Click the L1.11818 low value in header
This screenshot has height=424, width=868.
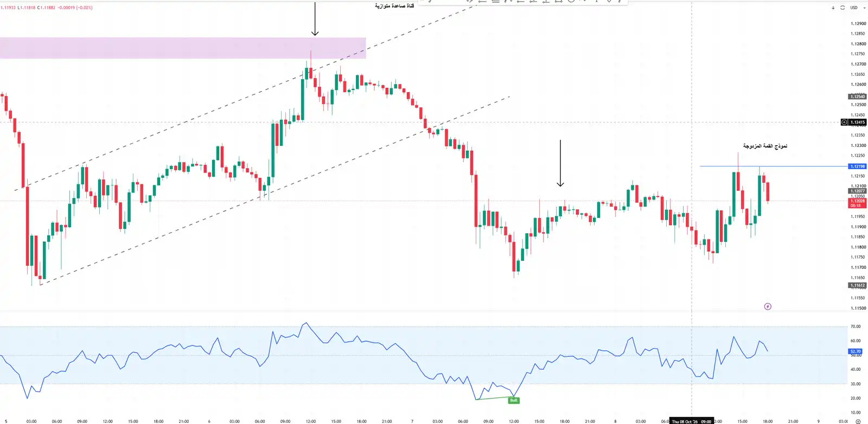pyautogui.click(x=26, y=8)
